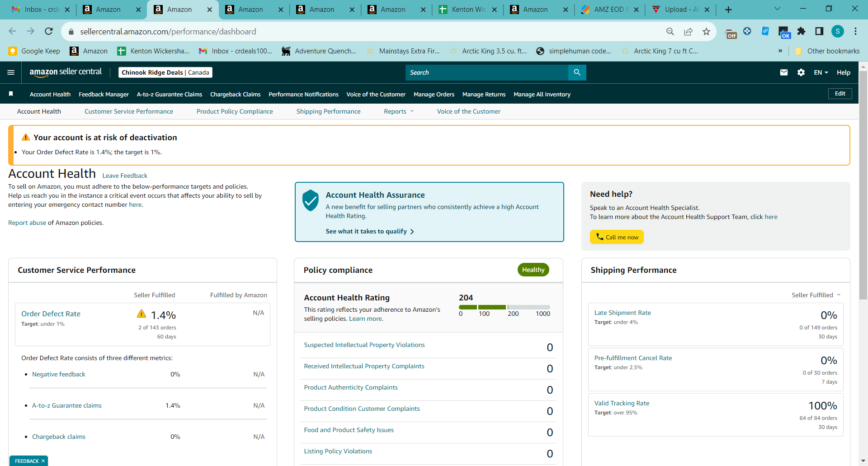Open Manage Orders
868x466 pixels.
(x=434, y=94)
